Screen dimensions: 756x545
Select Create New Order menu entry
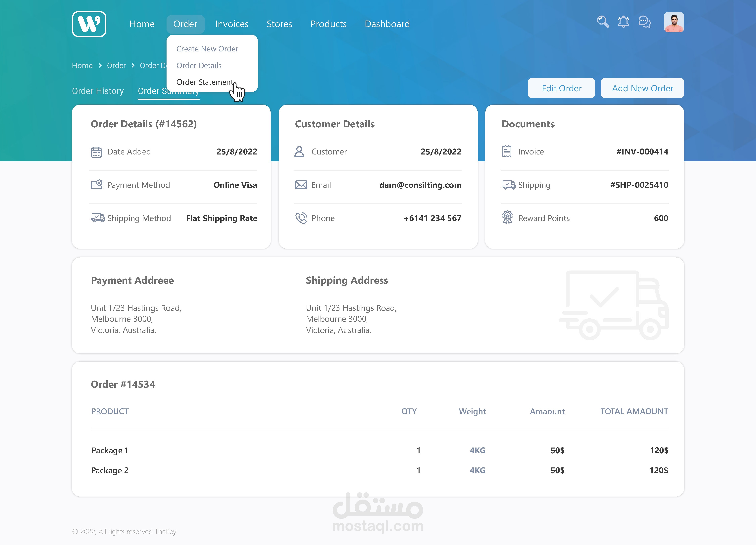(x=207, y=49)
